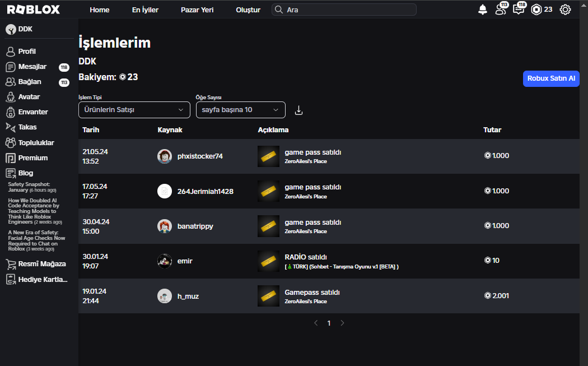Open Topluluklar in sidebar
Image resolution: width=588 pixels, height=366 pixels.
(36, 143)
